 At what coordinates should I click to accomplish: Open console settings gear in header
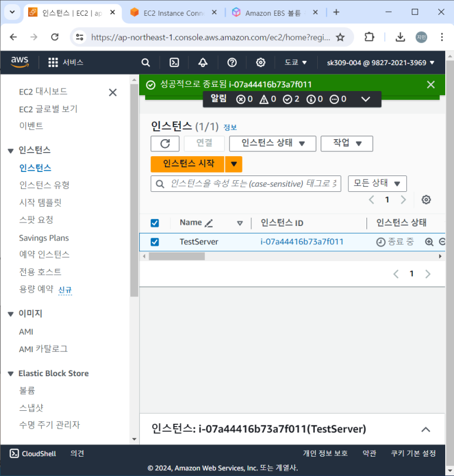click(261, 63)
